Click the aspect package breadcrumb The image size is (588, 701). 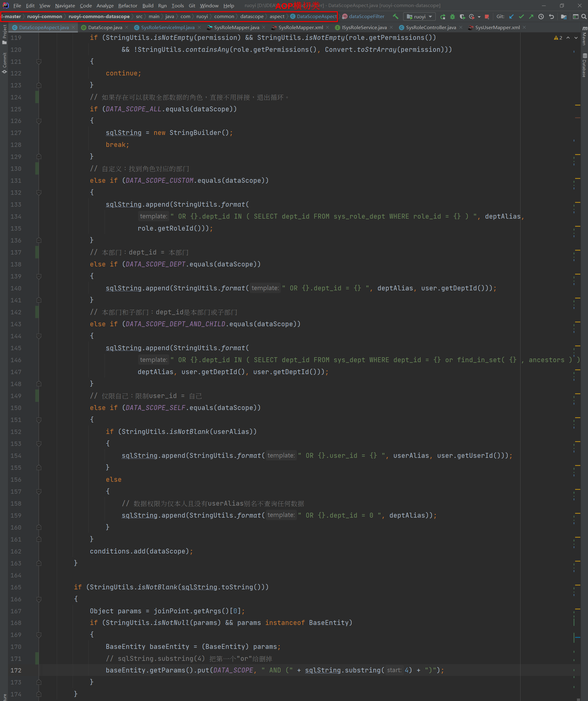coord(277,16)
